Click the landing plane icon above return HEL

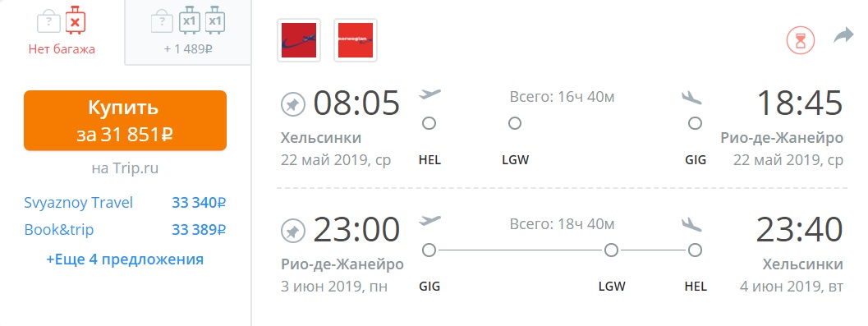click(692, 225)
